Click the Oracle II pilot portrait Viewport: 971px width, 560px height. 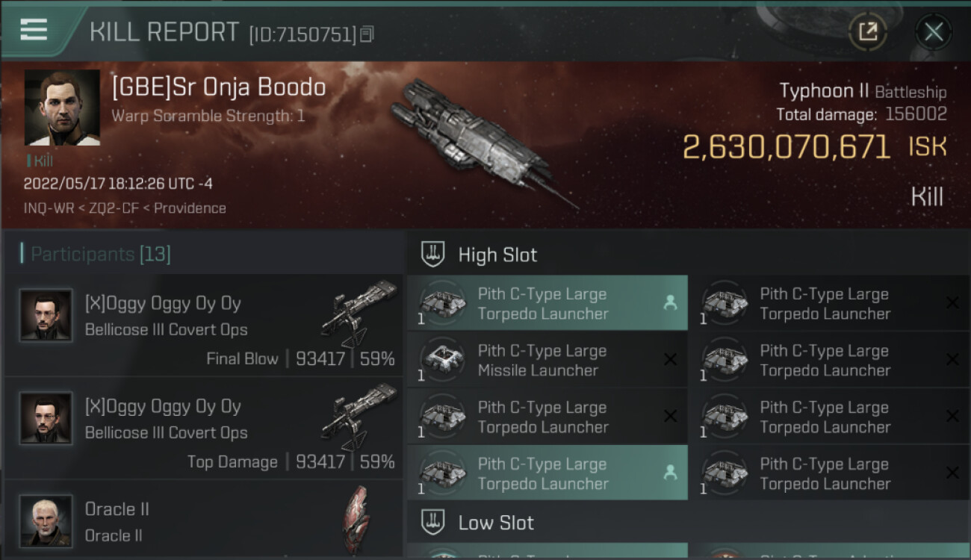(46, 520)
